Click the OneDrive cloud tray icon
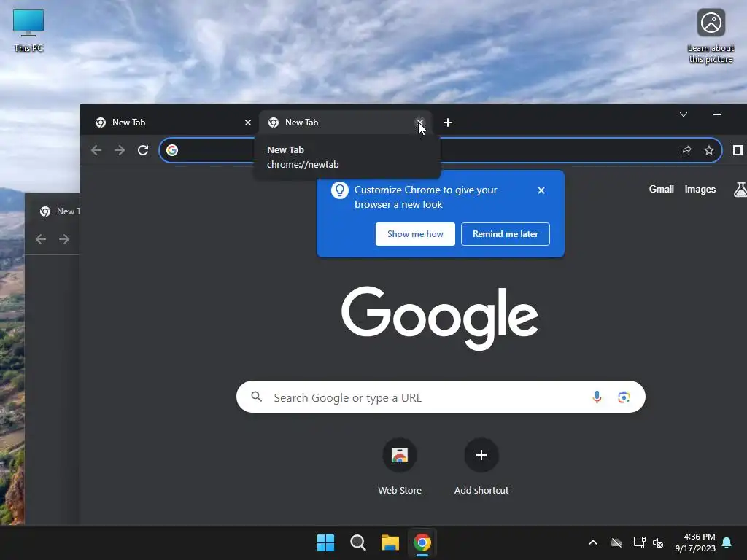This screenshot has height=560, width=747. 616,542
